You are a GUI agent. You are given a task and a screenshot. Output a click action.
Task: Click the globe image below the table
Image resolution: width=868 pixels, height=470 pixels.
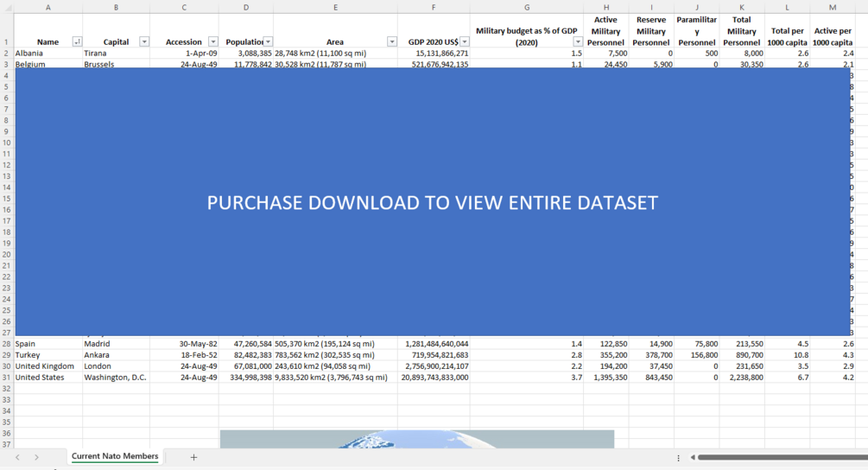point(417,440)
